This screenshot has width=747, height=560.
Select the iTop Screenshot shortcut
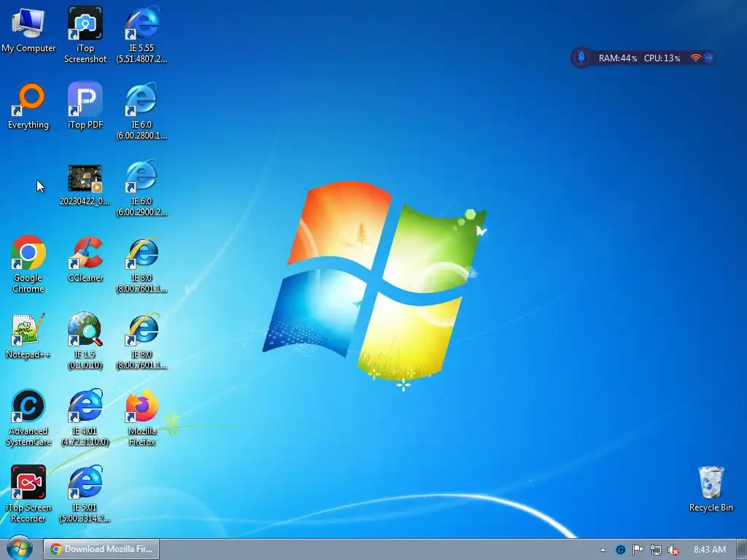85,34
